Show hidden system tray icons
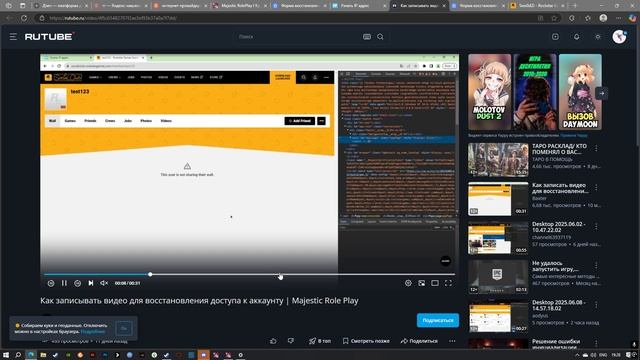Screen dimensions: 640x360 (577, 355)
